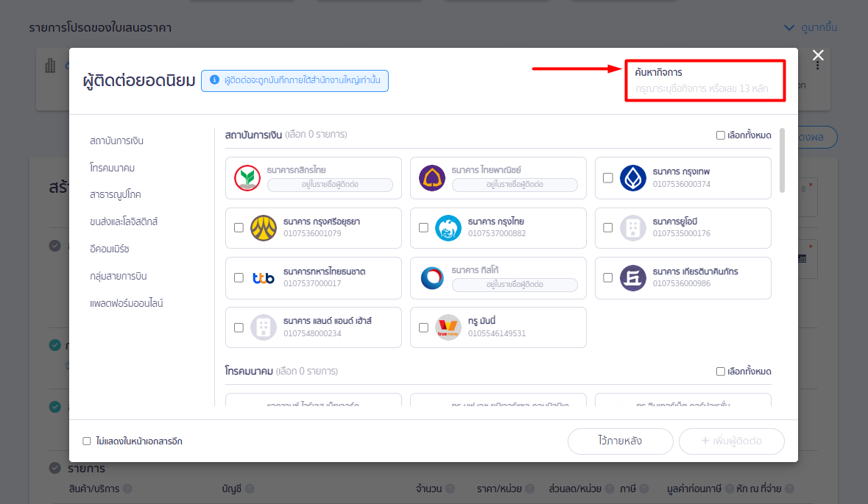The image size is (868, 504).
Task: Click the Krungsri yellow bank logo
Action: point(264,228)
